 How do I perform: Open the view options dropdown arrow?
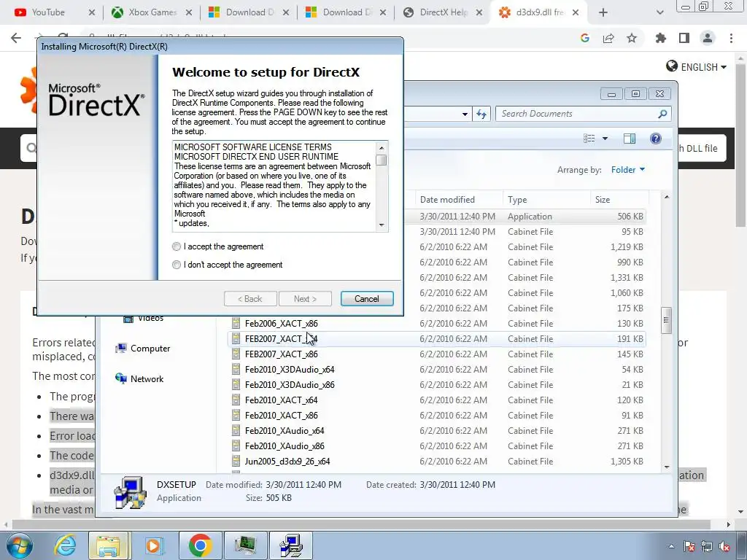coord(605,139)
